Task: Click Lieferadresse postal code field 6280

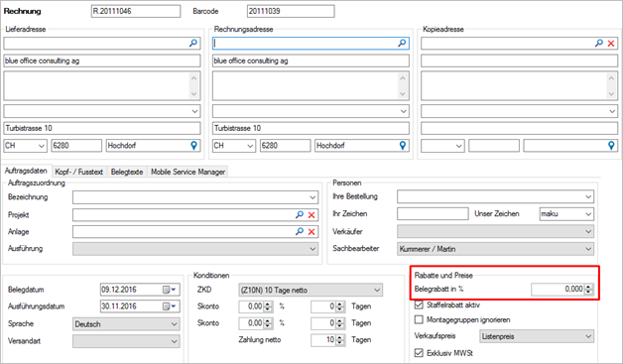Action: 76,146
